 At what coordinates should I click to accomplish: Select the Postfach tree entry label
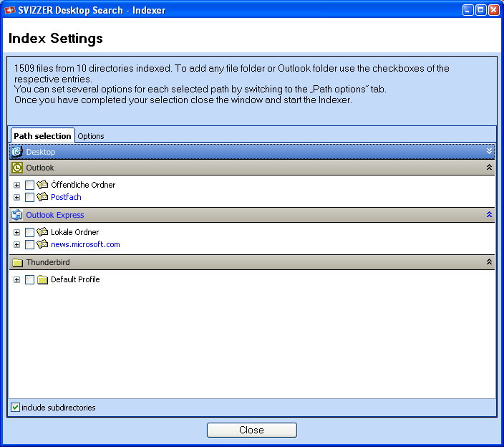coord(66,197)
